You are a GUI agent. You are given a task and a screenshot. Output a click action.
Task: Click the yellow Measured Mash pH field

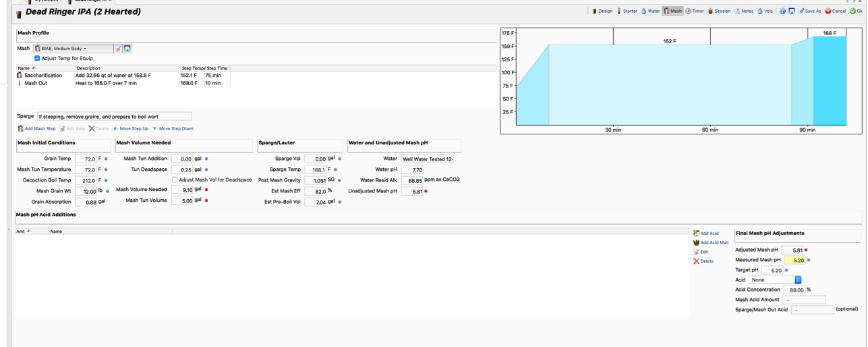(794, 260)
